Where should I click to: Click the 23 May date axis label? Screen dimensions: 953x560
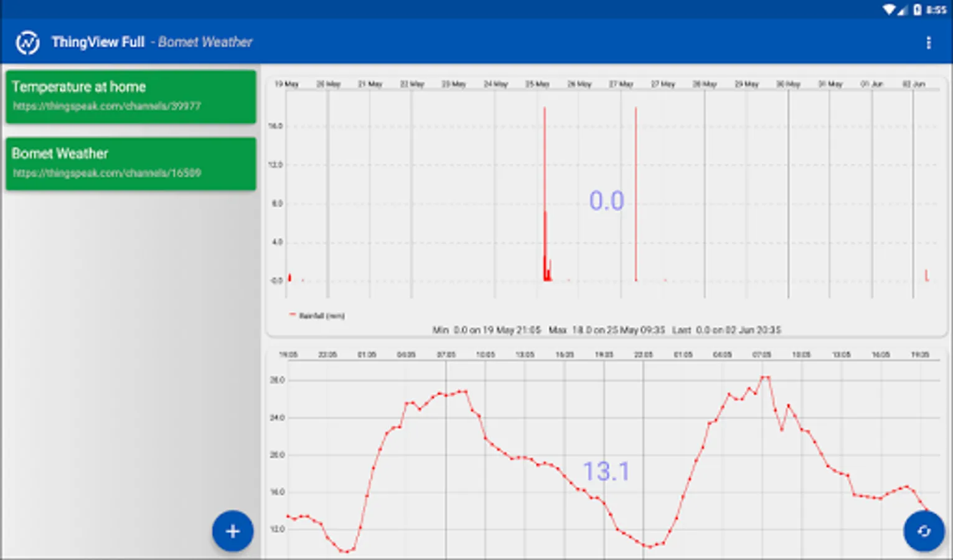click(454, 84)
